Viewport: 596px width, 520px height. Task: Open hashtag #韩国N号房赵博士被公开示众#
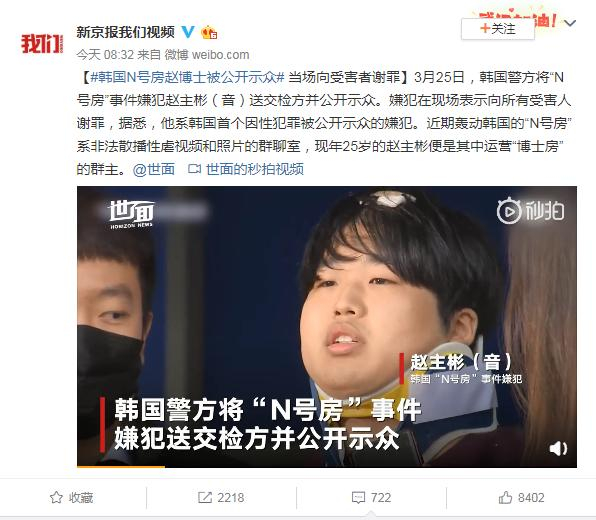coord(187,77)
